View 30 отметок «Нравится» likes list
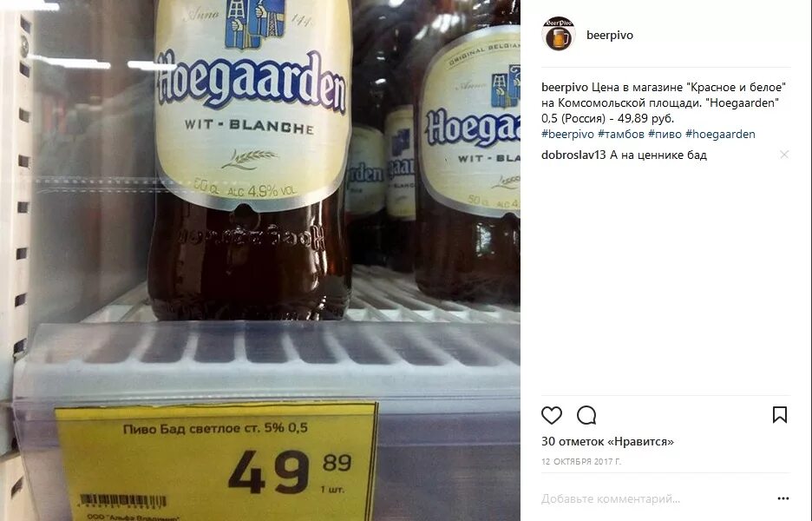Image resolution: width=812 pixels, height=521 pixels. [x=607, y=442]
